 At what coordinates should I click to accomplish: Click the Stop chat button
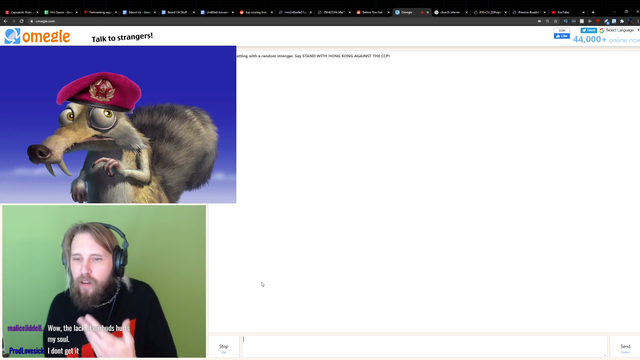pos(224,347)
